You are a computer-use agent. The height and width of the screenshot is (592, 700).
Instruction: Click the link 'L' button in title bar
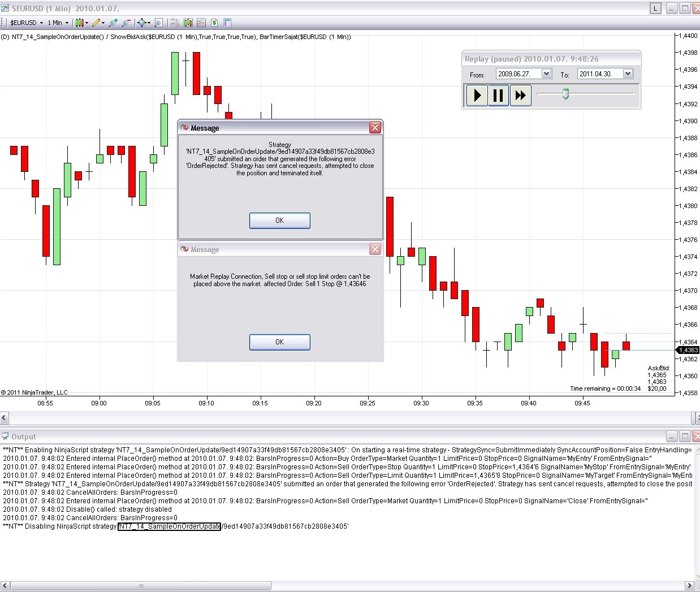(655, 8)
